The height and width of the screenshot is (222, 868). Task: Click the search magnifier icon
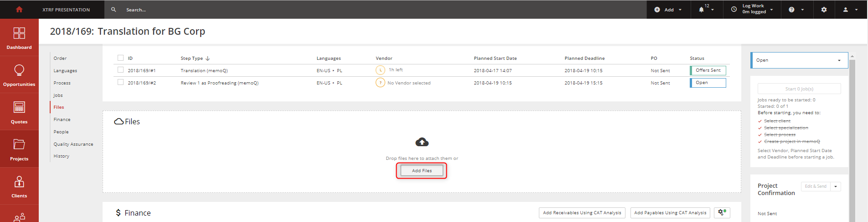point(114,10)
